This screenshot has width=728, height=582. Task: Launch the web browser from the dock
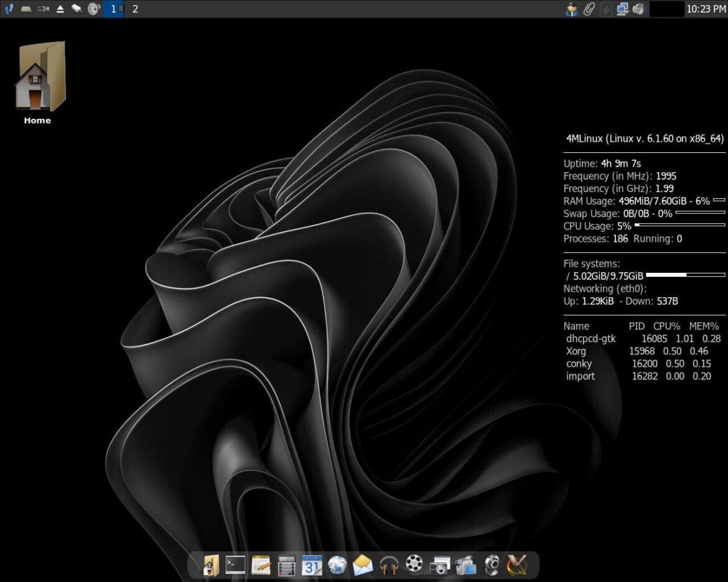337,566
